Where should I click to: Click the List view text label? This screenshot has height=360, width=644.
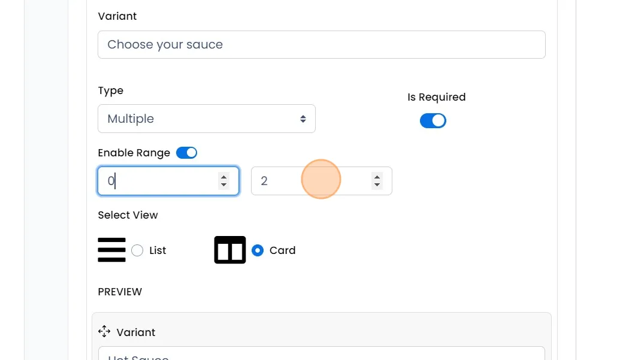coord(158,250)
